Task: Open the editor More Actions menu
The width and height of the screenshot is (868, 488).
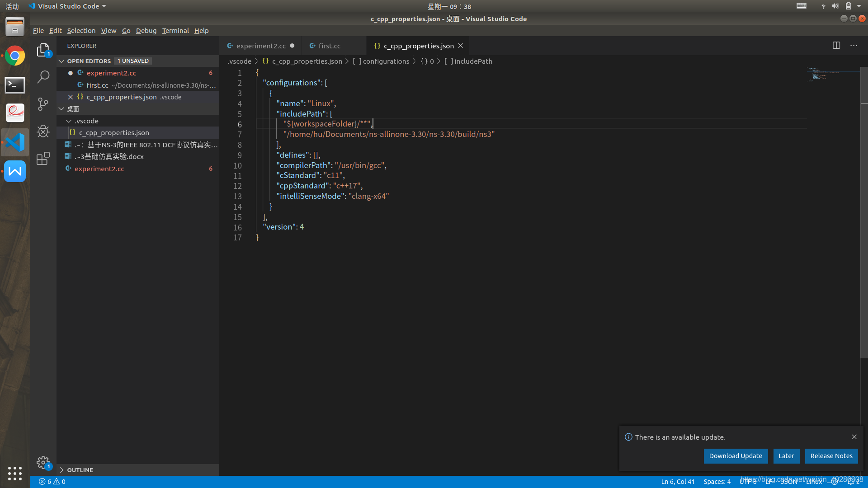Action: click(854, 46)
